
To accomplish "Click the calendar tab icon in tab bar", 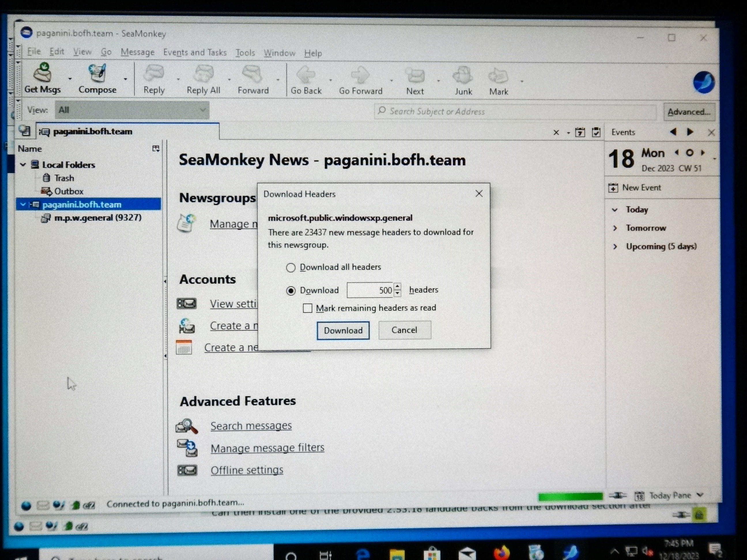I will [x=580, y=132].
